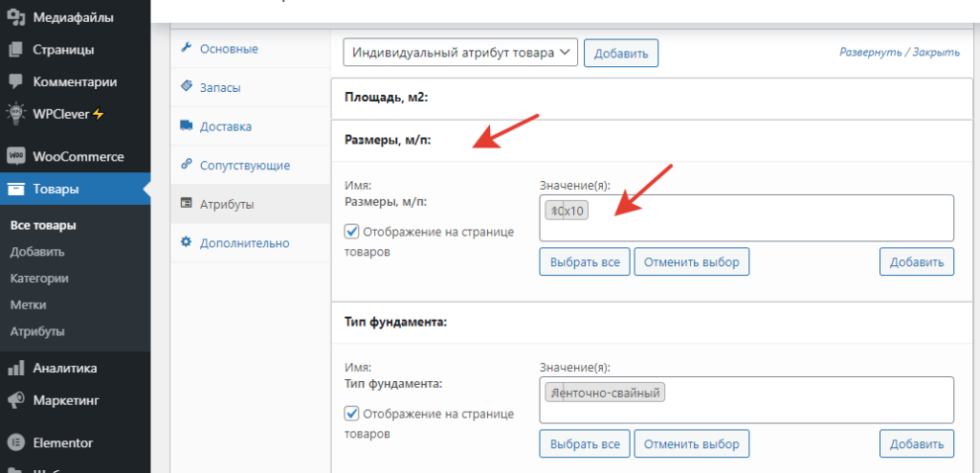The image size is (980, 473).
Task: Click the WooCommerce logo icon
Action: point(15,156)
